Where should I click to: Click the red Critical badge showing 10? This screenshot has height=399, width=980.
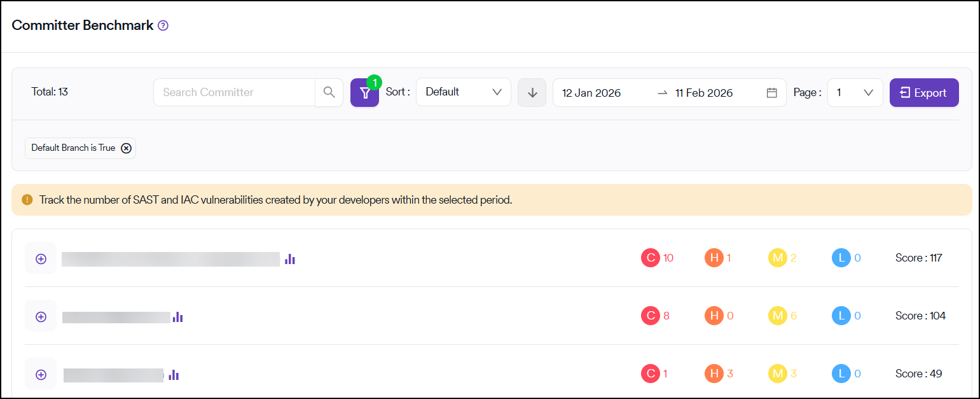point(650,258)
